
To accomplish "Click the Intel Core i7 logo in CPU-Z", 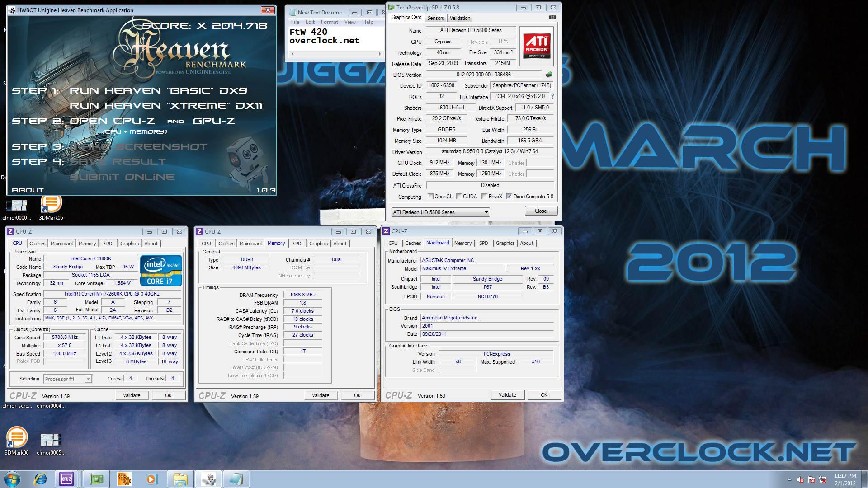I will point(161,271).
